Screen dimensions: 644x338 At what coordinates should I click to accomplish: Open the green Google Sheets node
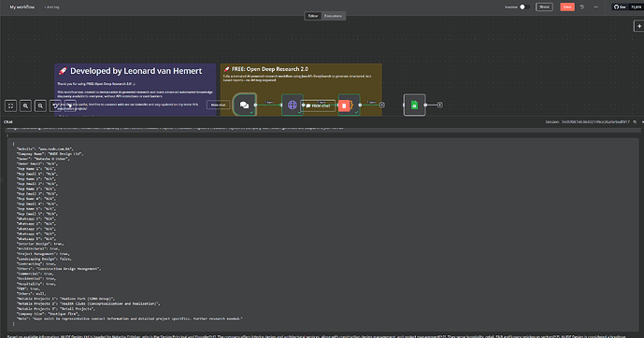[414, 105]
